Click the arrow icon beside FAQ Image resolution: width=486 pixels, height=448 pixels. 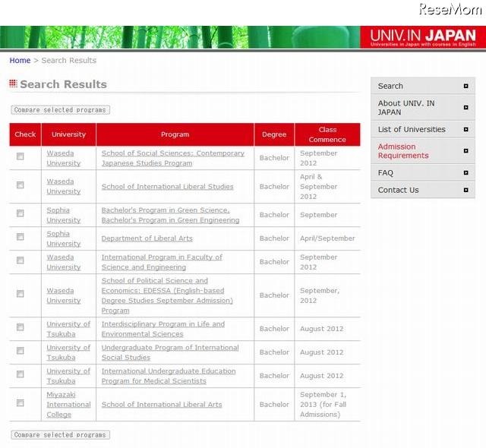pos(465,172)
